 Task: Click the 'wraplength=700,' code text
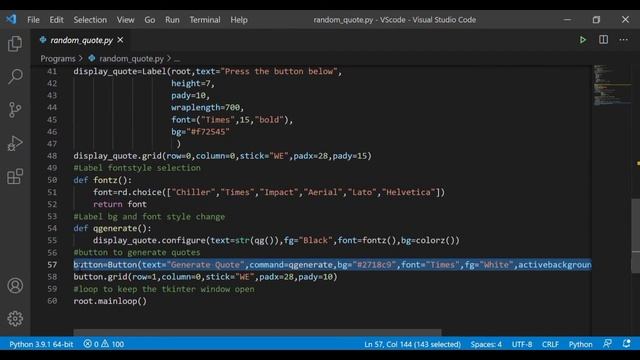coord(207,107)
